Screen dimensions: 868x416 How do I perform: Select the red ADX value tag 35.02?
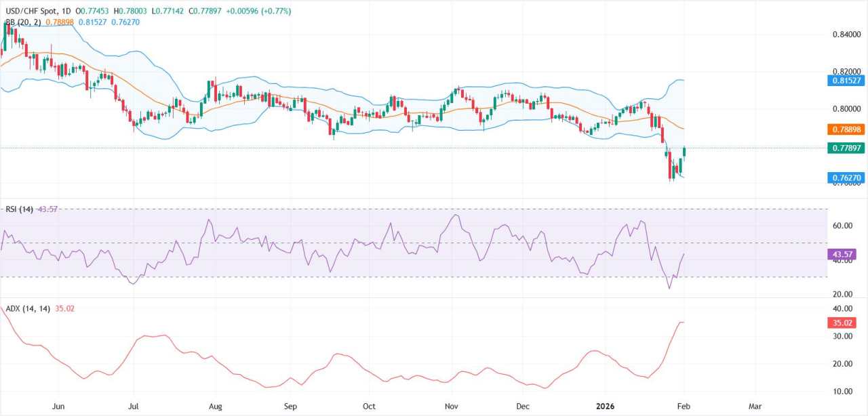click(844, 323)
